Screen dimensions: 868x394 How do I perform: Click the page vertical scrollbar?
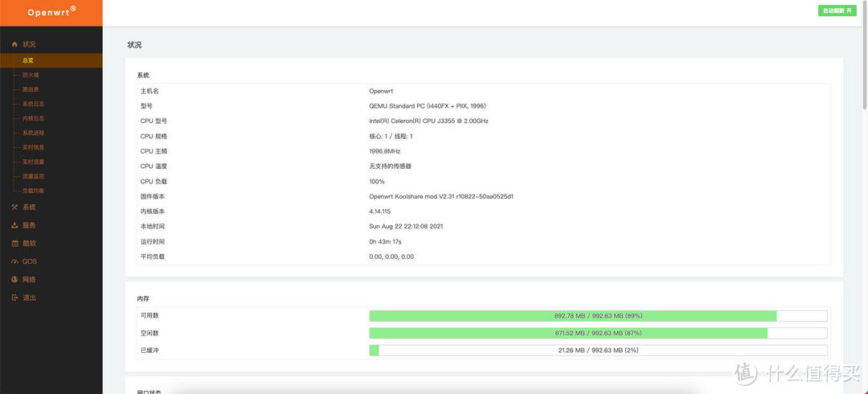click(865, 55)
